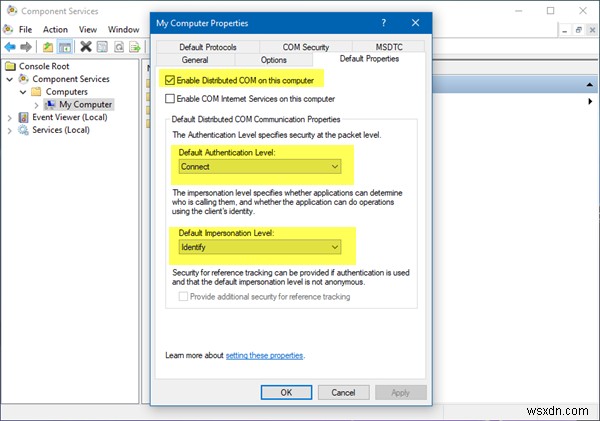Click the Refresh toolbar icon
The image size is (600, 421).
119,47
